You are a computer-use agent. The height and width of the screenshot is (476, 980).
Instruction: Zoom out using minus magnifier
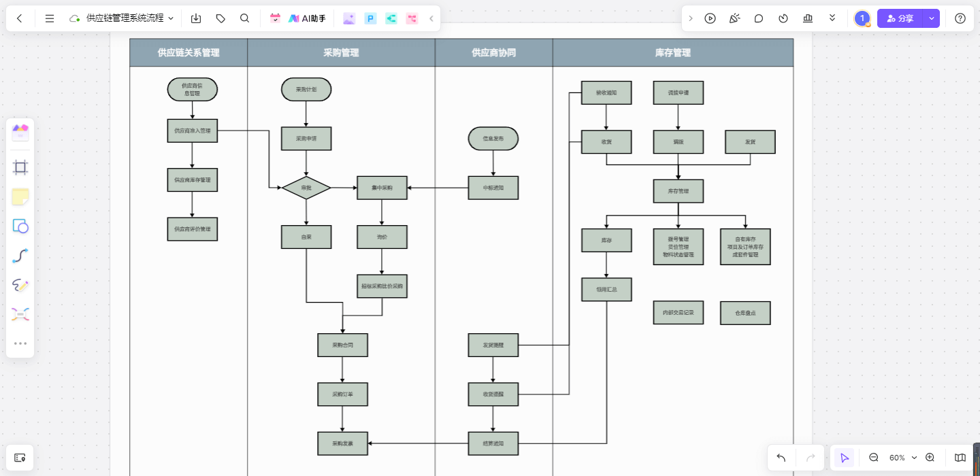[874, 458]
